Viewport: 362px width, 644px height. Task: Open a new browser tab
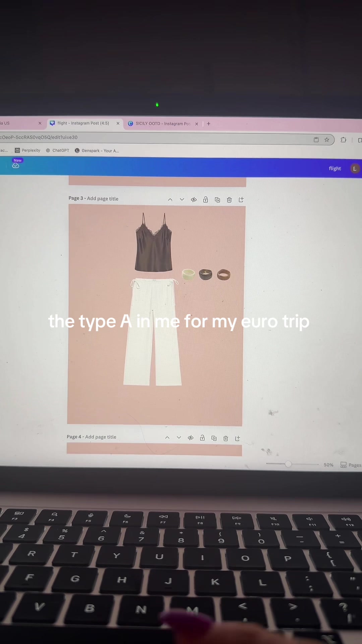208,124
